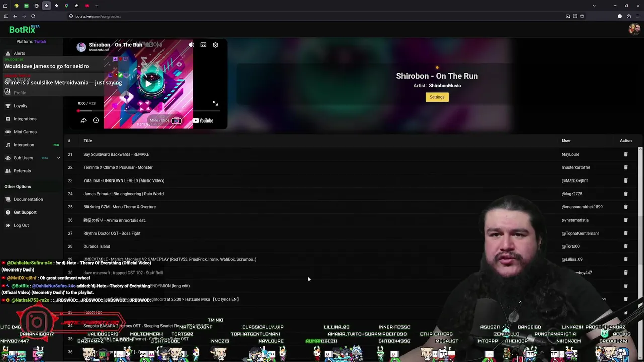The height and width of the screenshot is (362, 644).
Task: Share the YouTube video
Action: (x=84, y=120)
